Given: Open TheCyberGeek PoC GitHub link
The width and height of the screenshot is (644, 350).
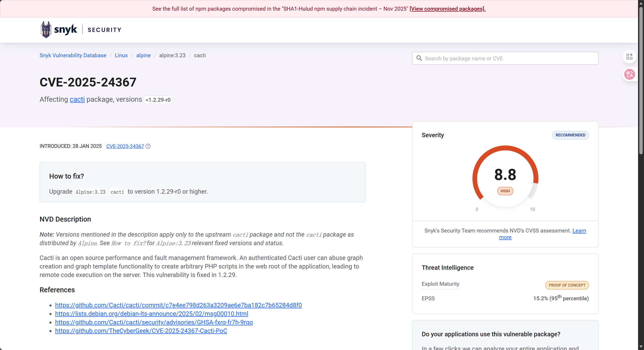Looking at the screenshot, I should (141, 331).
